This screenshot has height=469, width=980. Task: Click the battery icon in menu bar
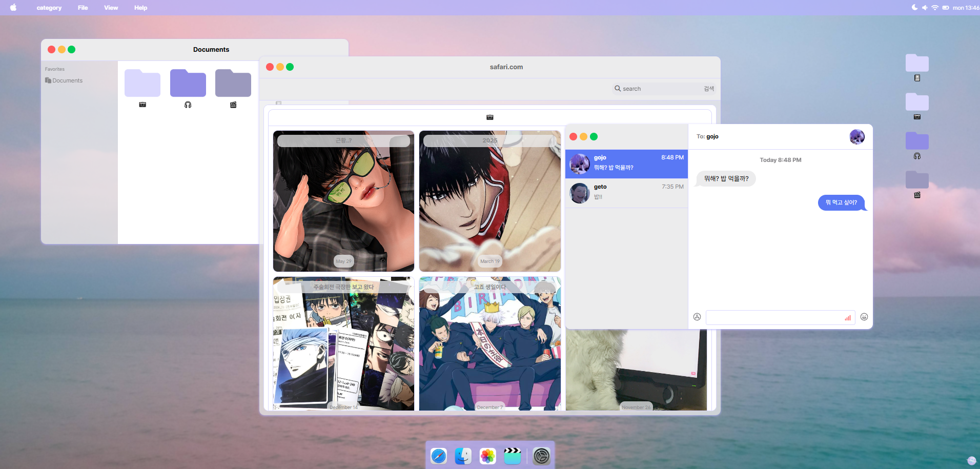pyautogui.click(x=946, y=8)
